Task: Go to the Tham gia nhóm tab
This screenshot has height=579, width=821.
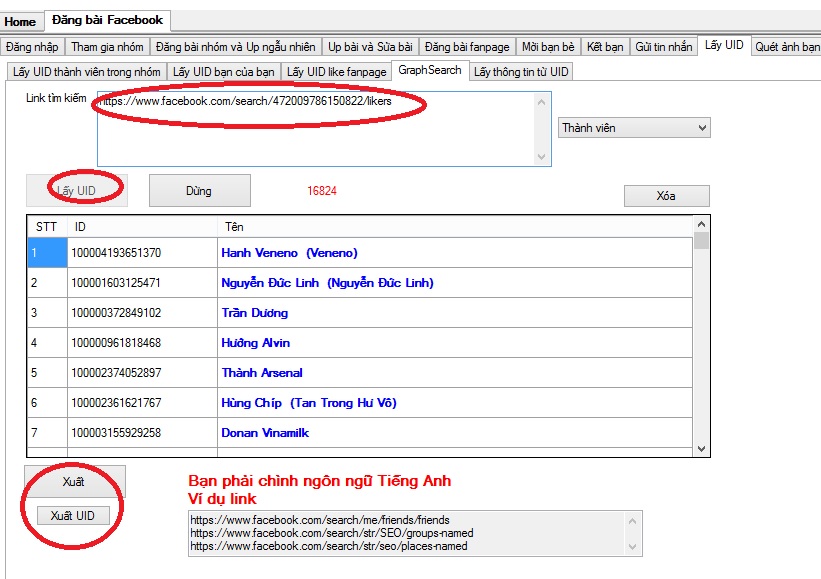Action: pyautogui.click(x=107, y=47)
